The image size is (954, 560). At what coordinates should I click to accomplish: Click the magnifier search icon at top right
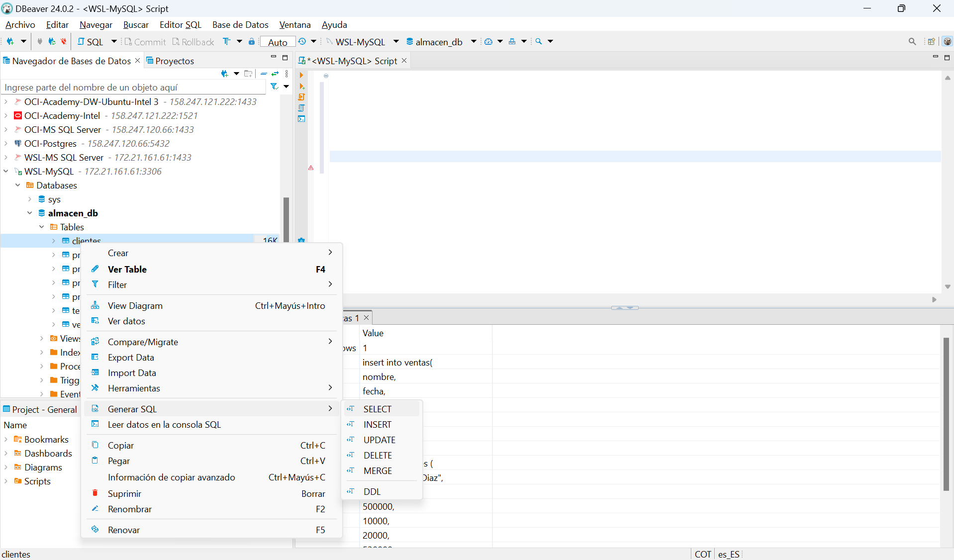tap(912, 42)
